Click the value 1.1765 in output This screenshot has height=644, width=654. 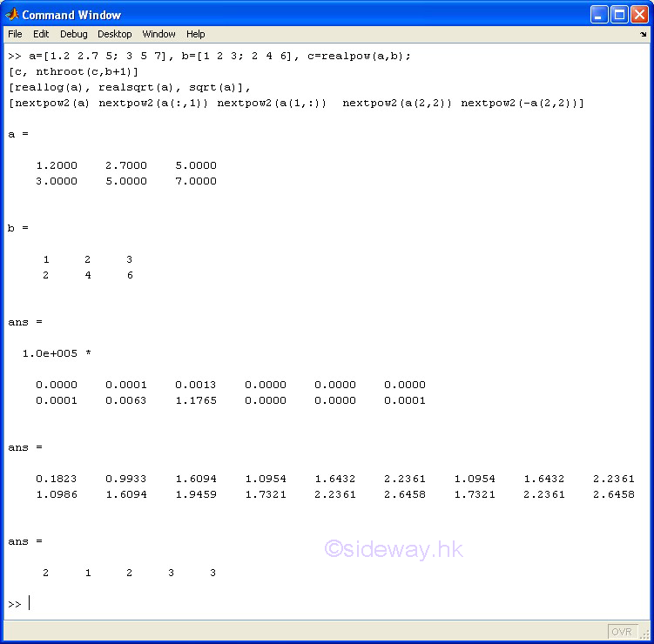click(x=195, y=400)
